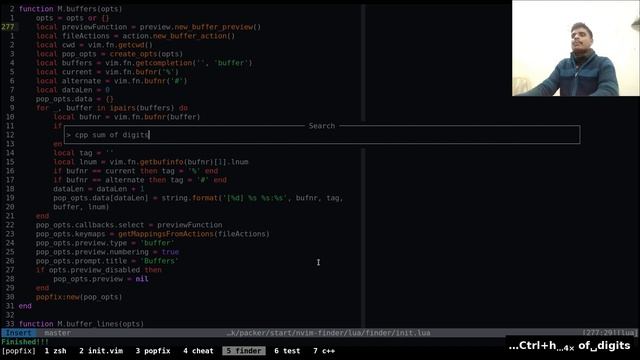640x360 pixels.
Task: Open the '3 popfix' tab
Action: [x=153, y=351]
